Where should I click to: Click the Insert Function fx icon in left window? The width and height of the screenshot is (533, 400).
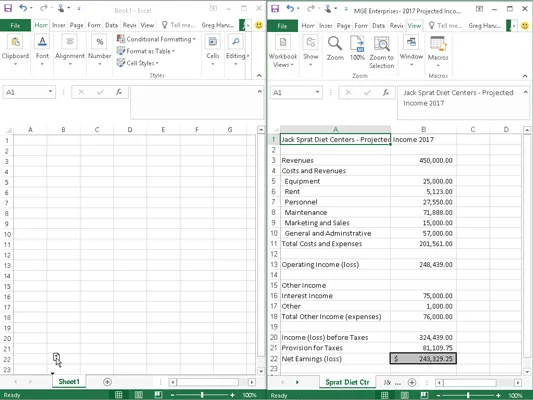tap(119, 92)
